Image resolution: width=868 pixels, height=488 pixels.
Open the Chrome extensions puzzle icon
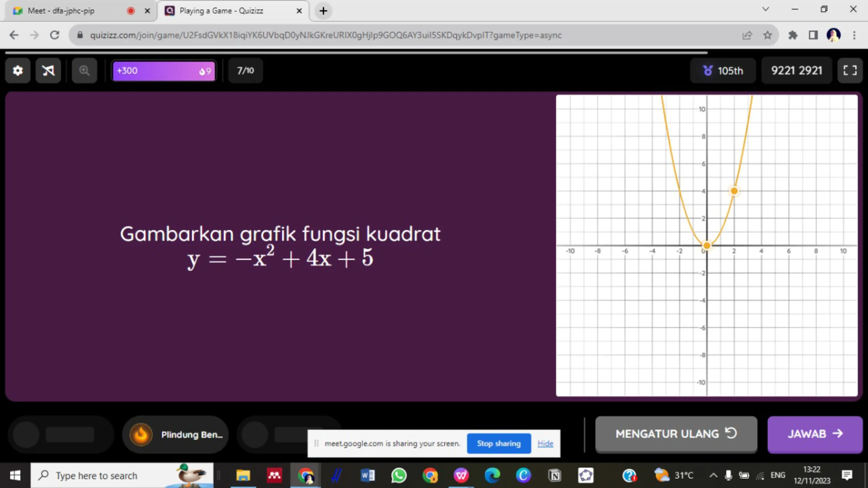[x=793, y=35]
